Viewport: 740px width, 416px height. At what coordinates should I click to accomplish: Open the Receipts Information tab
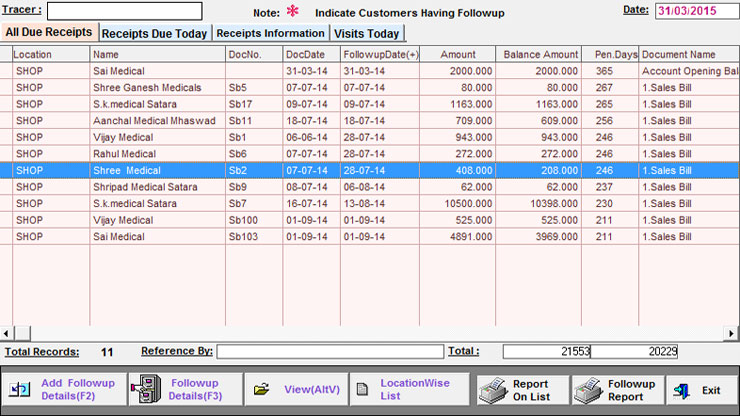coord(270,34)
